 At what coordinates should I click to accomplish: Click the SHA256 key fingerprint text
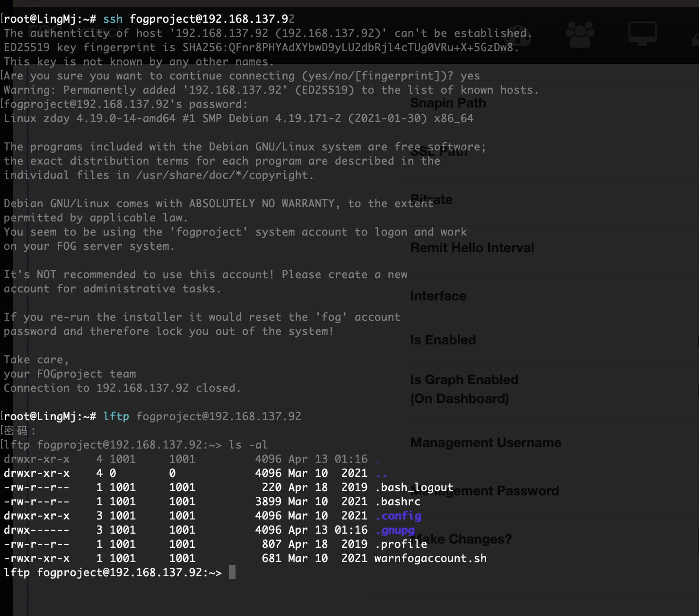pos(348,47)
